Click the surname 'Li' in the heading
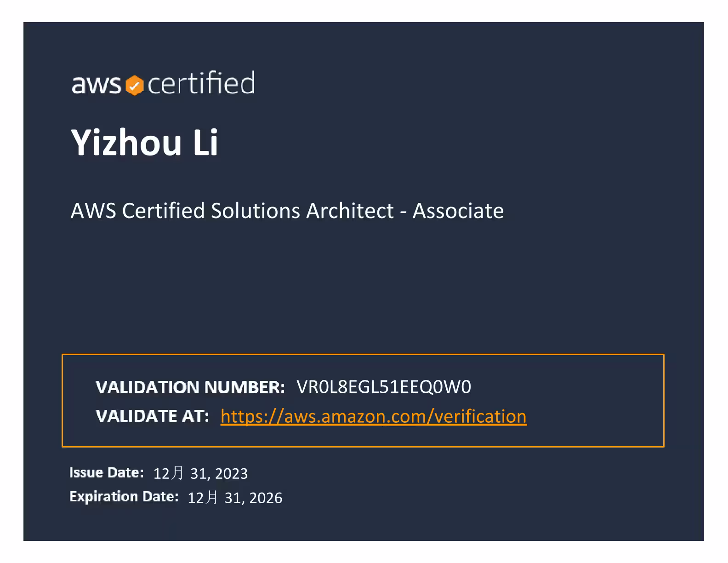728x563 pixels. [205, 143]
